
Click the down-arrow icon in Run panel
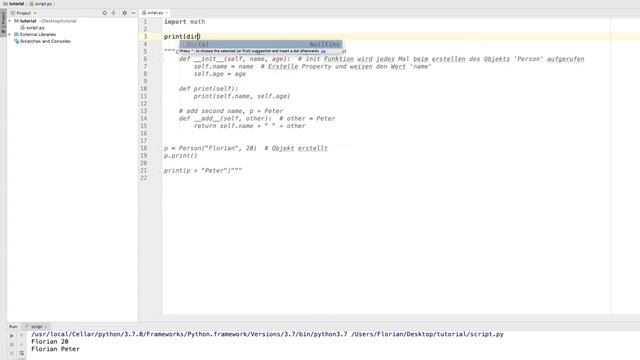[x=22, y=345]
